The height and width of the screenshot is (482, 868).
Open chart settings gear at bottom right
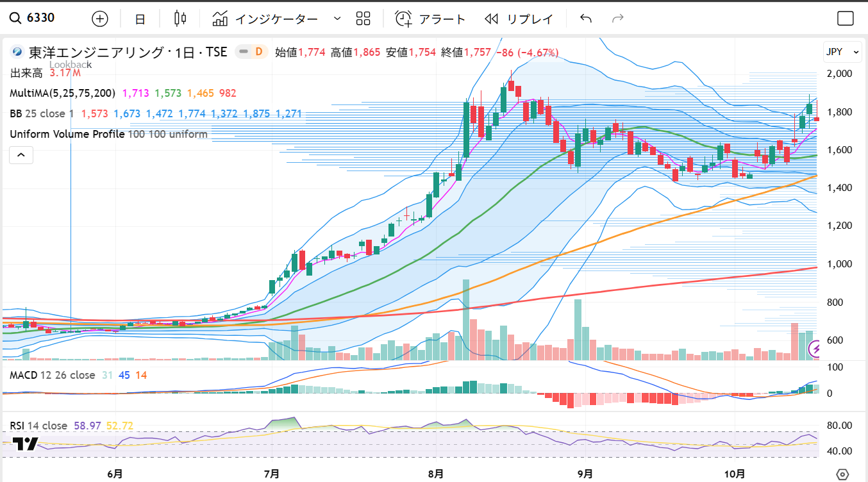842,474
